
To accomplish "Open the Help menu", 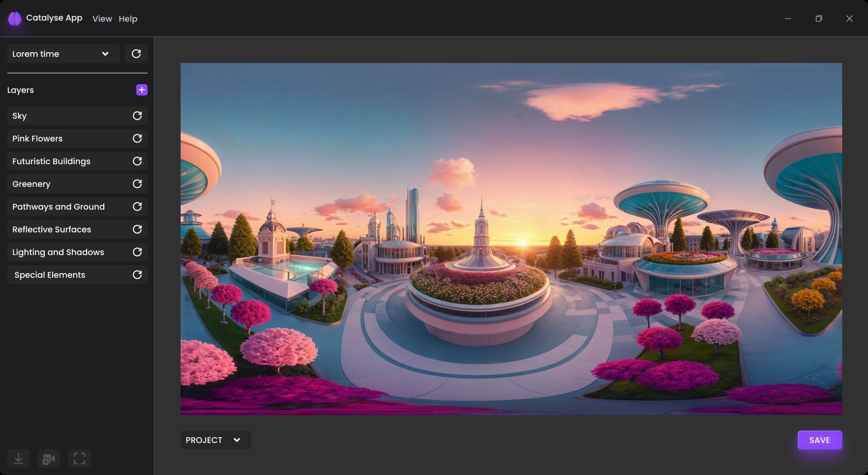I will [x=128, y=19].
